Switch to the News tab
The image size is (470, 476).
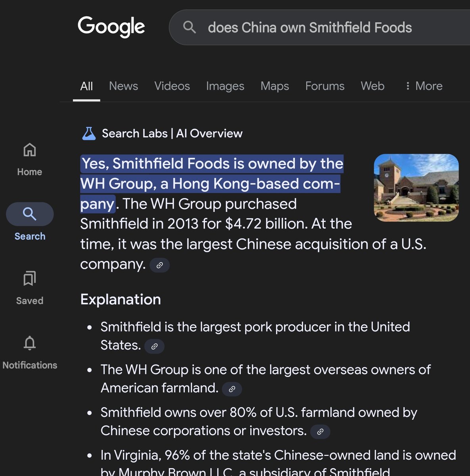click(x=123, y=86)
